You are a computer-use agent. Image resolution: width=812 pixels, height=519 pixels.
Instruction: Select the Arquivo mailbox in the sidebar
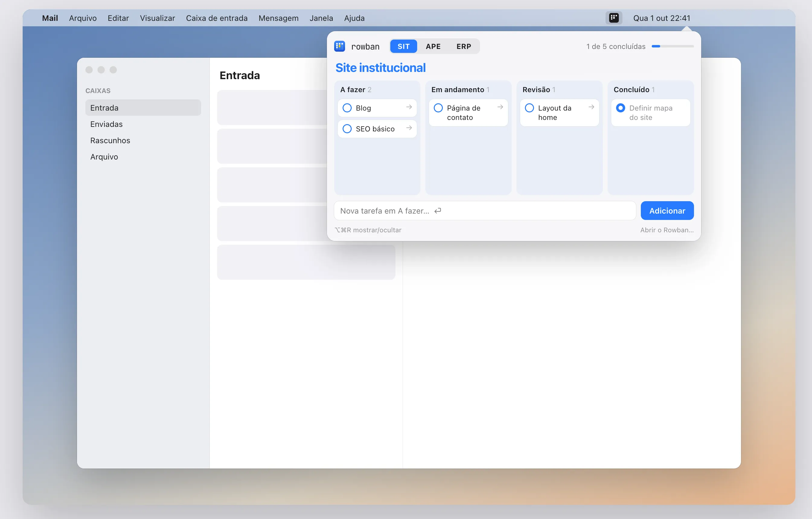click(143, 157)
